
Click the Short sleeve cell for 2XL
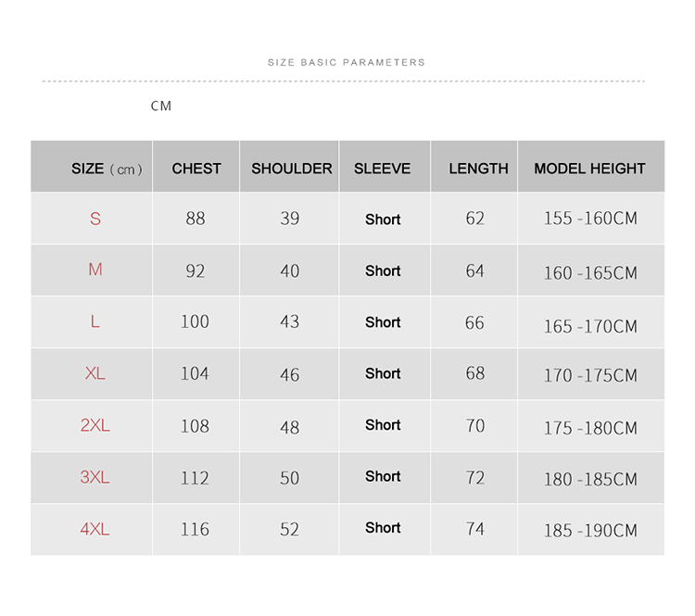click(383, 425)
